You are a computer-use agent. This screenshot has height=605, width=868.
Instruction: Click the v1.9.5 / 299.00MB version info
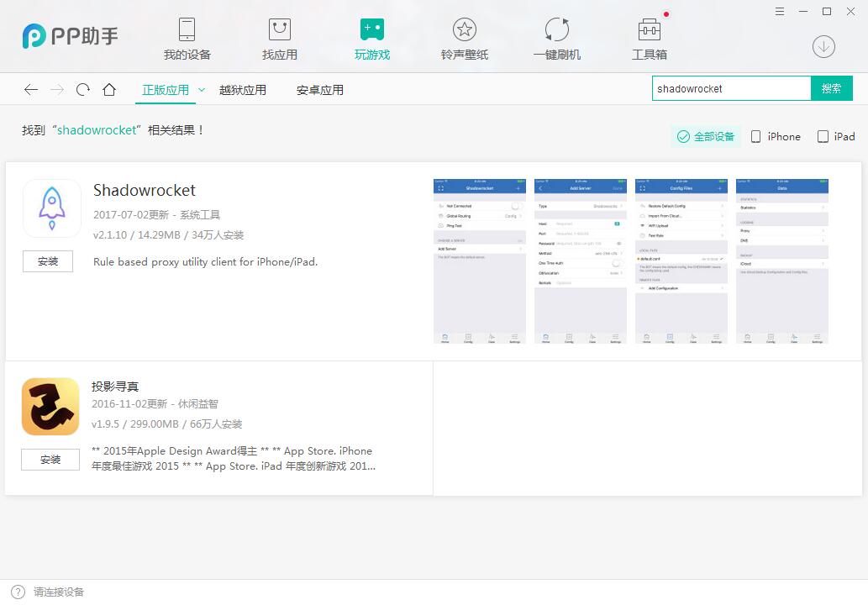click(x=166, y=424)
